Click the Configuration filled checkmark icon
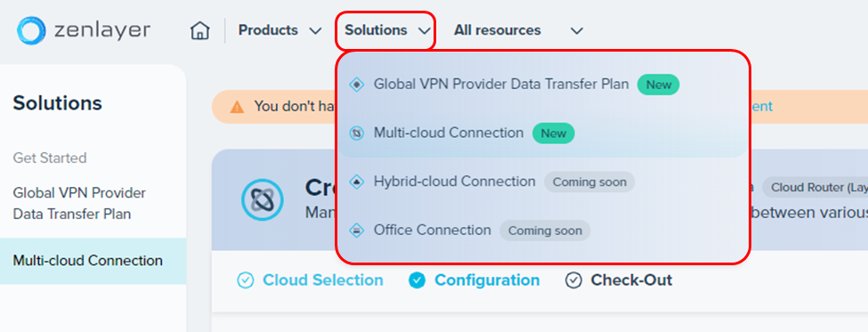Viewport: 868px width, 332px height. click(417, 281)
